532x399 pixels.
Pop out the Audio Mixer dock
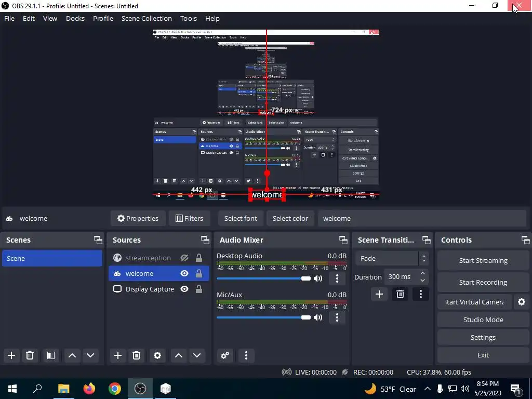point(343,240)
